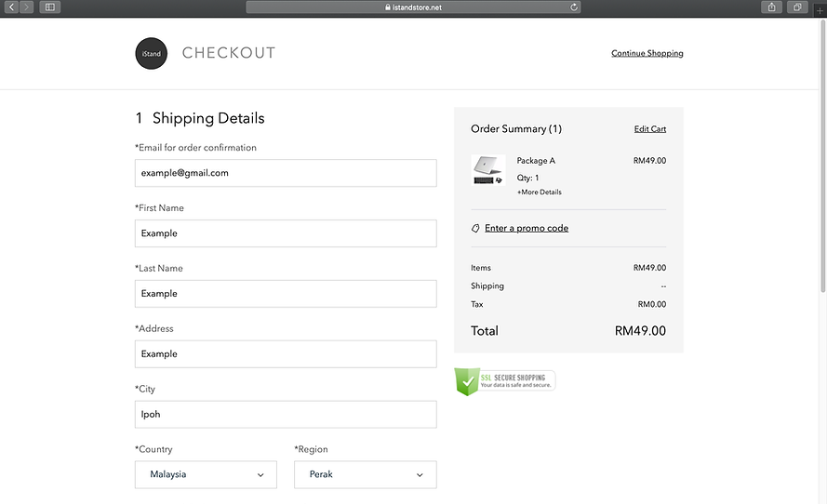The width and height of the screenshot is (827, 504).
Task: Open the Region dropdown showing Perak
Action: coord(366,474)
